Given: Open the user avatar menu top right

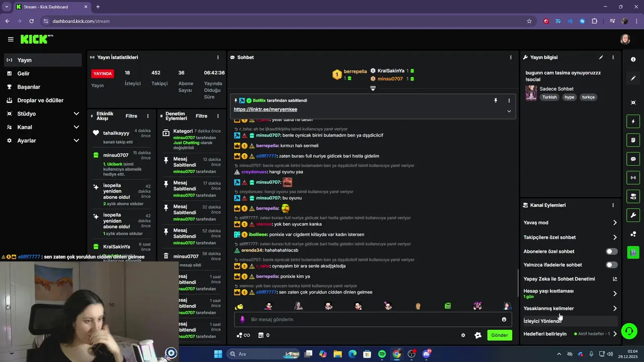Looking at the screenshot, I should tap(625, 39).
